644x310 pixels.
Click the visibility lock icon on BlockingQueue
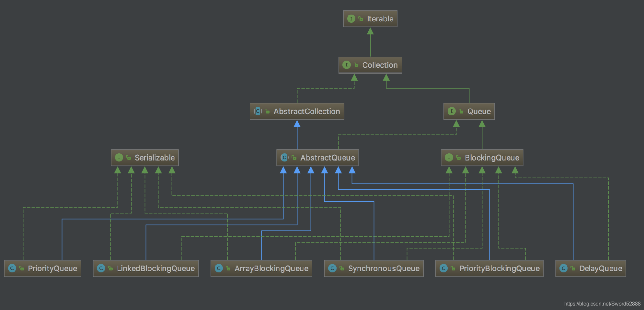458,158
